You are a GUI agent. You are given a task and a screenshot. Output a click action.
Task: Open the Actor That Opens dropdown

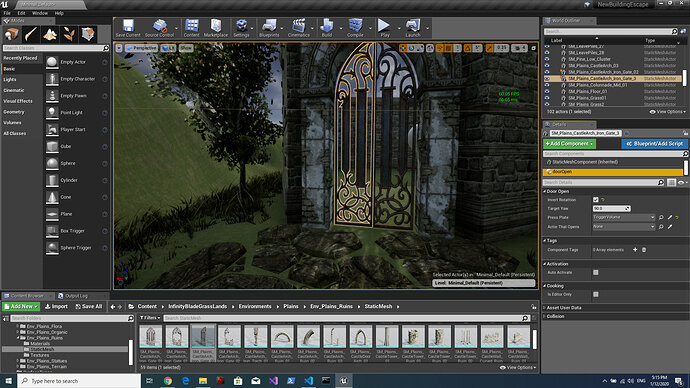pyautogui.click(x=624, y=227)
